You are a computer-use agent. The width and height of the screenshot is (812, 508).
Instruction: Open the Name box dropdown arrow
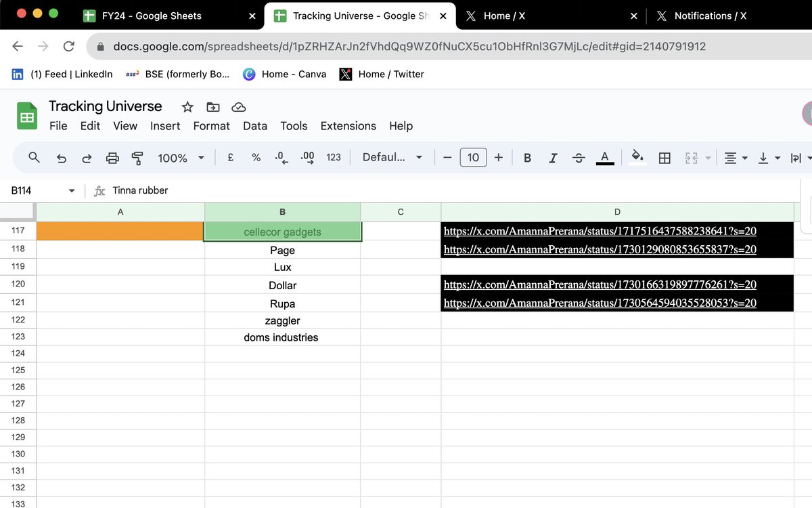point(72,191)
